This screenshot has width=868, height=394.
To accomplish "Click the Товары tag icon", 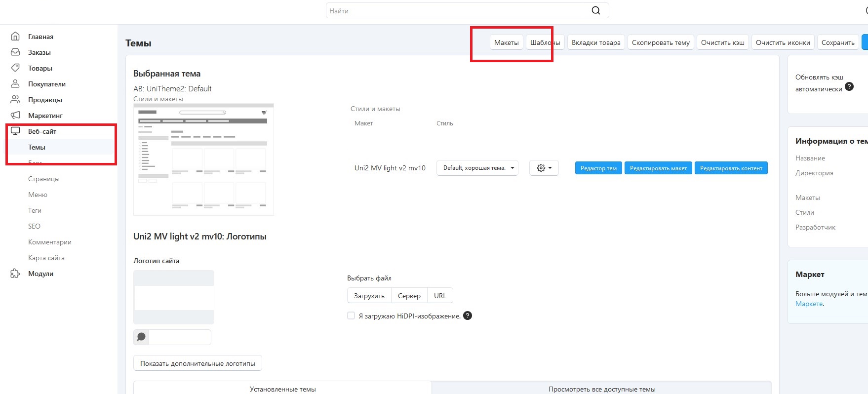I will tap(15, 68).
